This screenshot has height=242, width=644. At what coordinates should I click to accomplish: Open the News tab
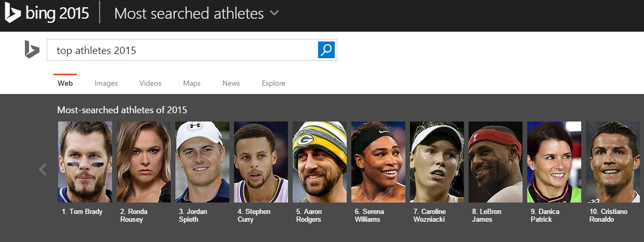[x=231, y=83]
